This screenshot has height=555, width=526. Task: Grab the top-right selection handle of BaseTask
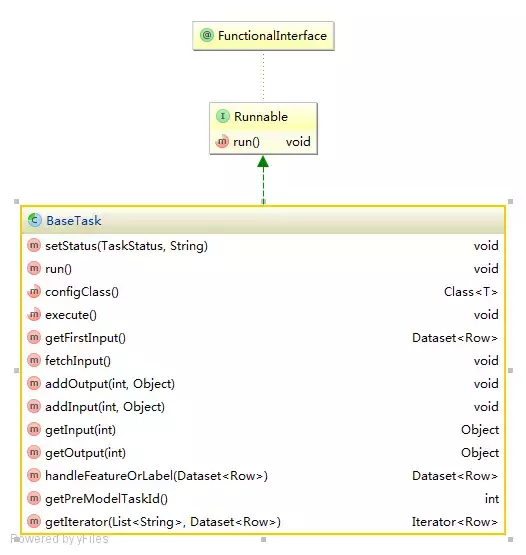pyautogui.click(x=510, y=201)
